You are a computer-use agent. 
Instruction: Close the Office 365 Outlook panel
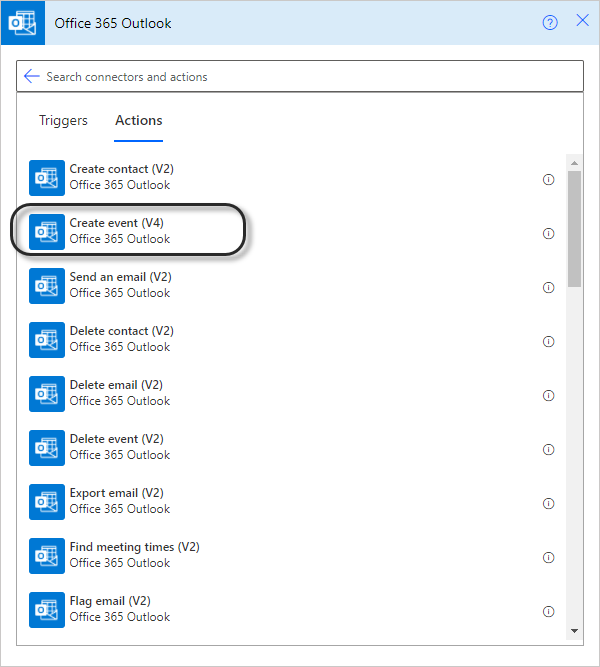click(583, 20)
